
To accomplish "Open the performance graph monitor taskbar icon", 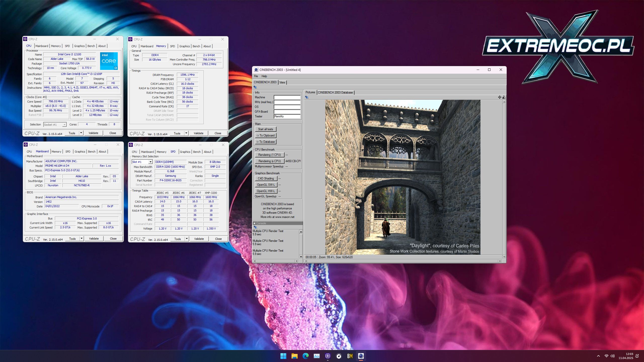I will click(x=316, y=356).
